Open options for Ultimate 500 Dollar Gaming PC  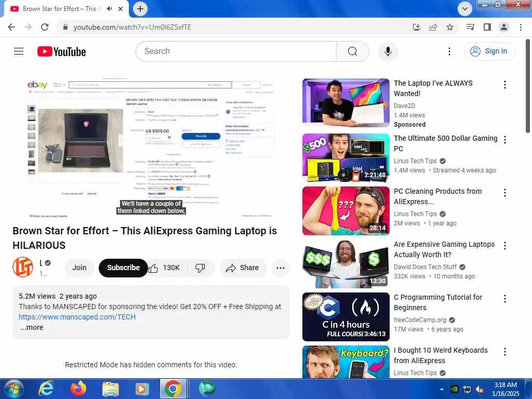(505, 139)
